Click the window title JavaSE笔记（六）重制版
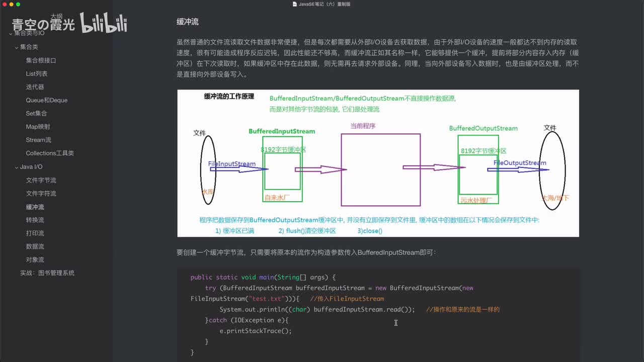The width and height of the screenshot is (644, 362). [325, 4]
